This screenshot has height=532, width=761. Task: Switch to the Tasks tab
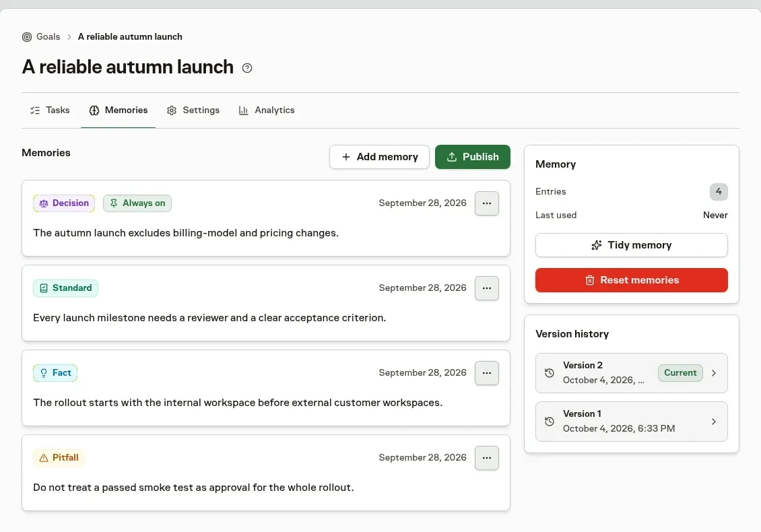click(x=50, y=110)
